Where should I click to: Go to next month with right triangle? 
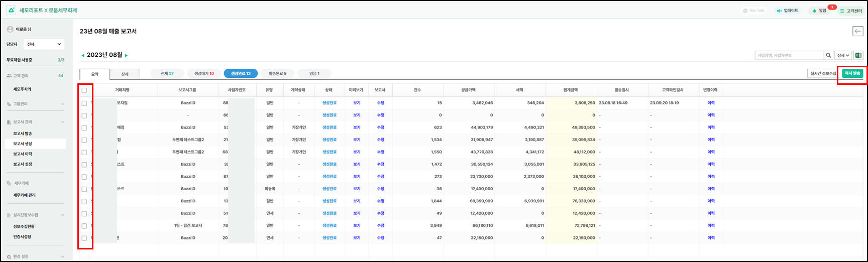[x=127, y=55]
